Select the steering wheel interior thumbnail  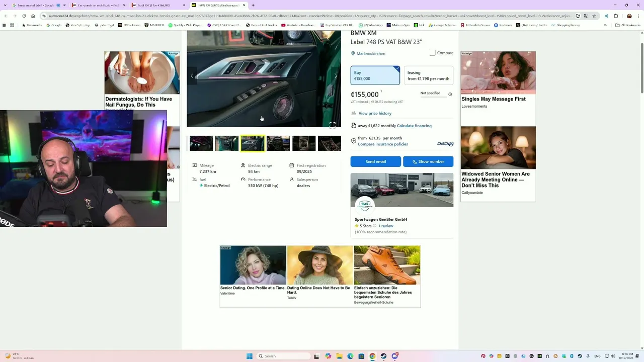(x=278, y=143)
